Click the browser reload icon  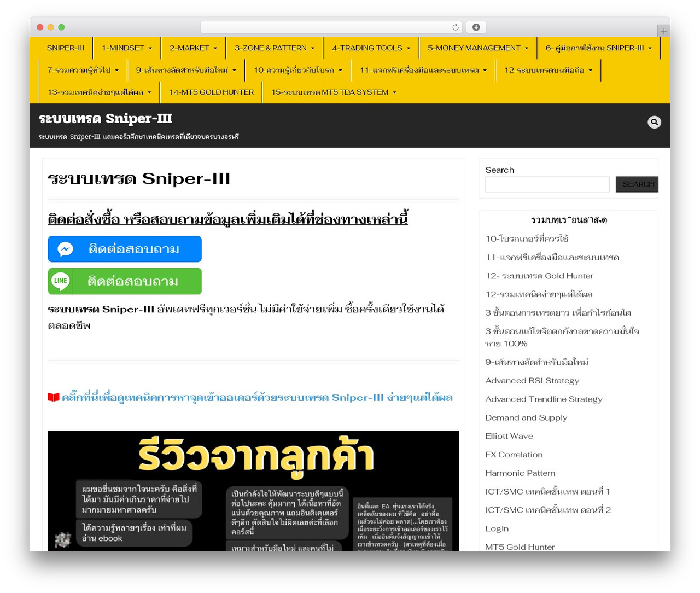(x=456, y=27)
